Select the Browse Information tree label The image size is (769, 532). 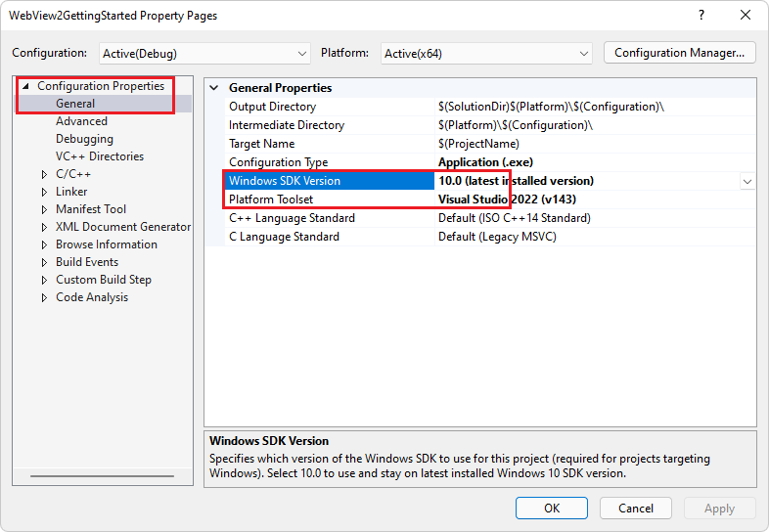point(107,244)
